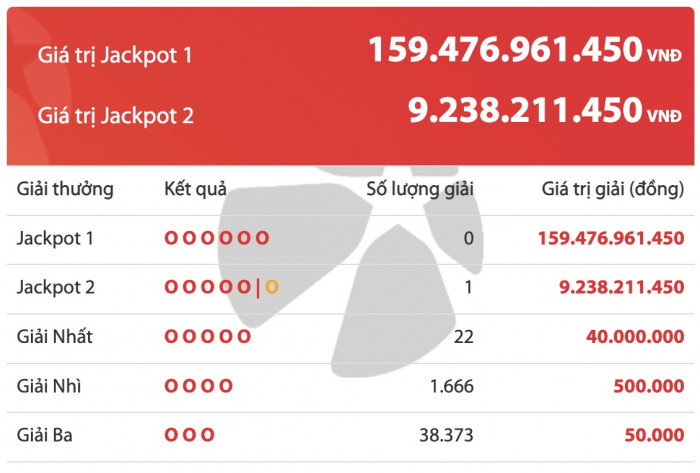Click the orange bonus circle in Jackpot 2 row

[x=272, y=288]
